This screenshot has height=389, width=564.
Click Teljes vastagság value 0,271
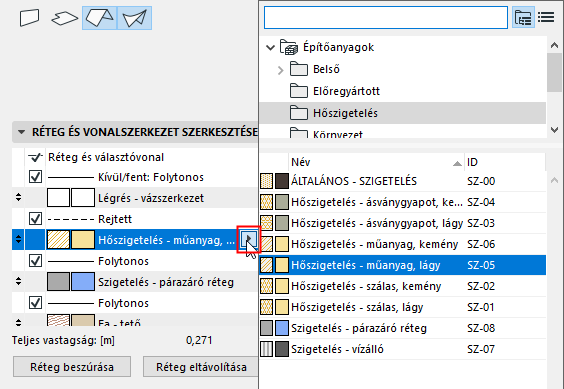click(x=199, y=340)
